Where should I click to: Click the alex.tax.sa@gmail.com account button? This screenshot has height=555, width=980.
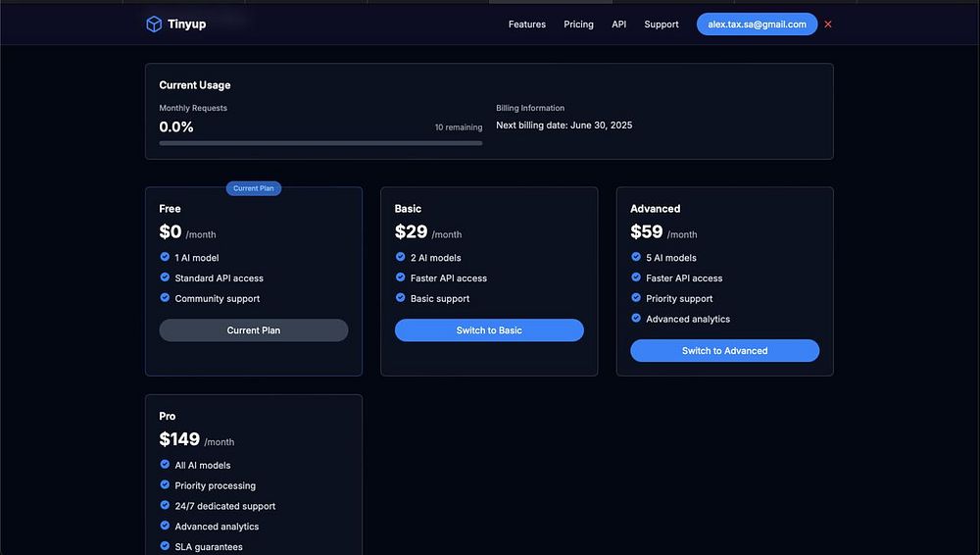coord(757,24)
